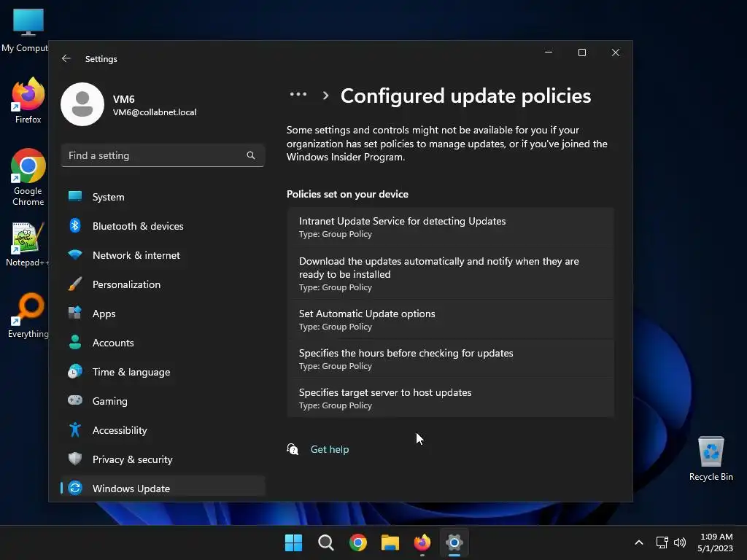This screenshot has width=747, height=560.
Task: Select Specifies target server to host updates
Action: 451,398
